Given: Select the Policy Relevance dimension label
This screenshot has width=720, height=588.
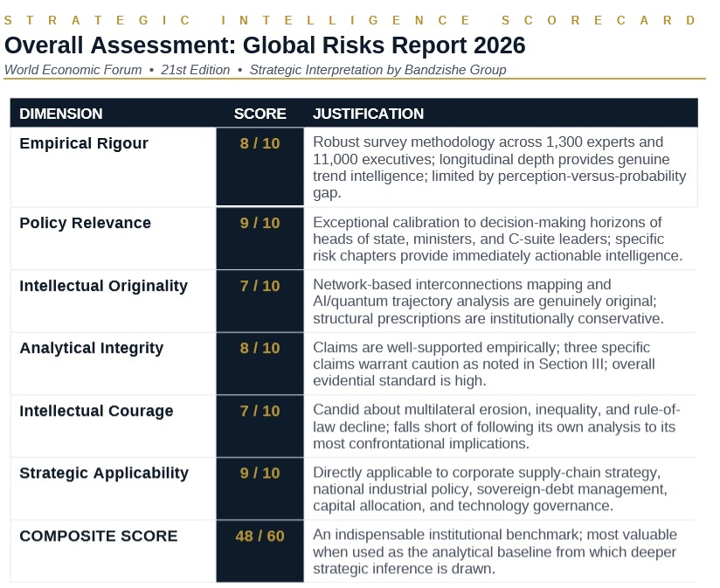Looking at the screenshot, I should pos(85,223).
